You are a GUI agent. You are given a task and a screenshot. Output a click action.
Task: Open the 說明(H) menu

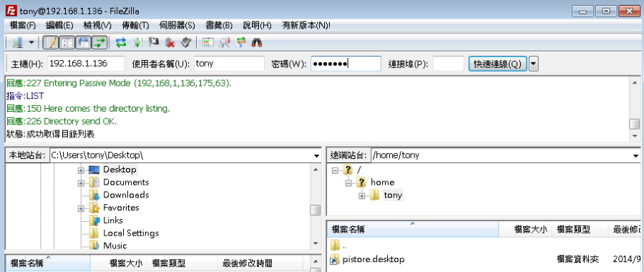pos(257,26)
